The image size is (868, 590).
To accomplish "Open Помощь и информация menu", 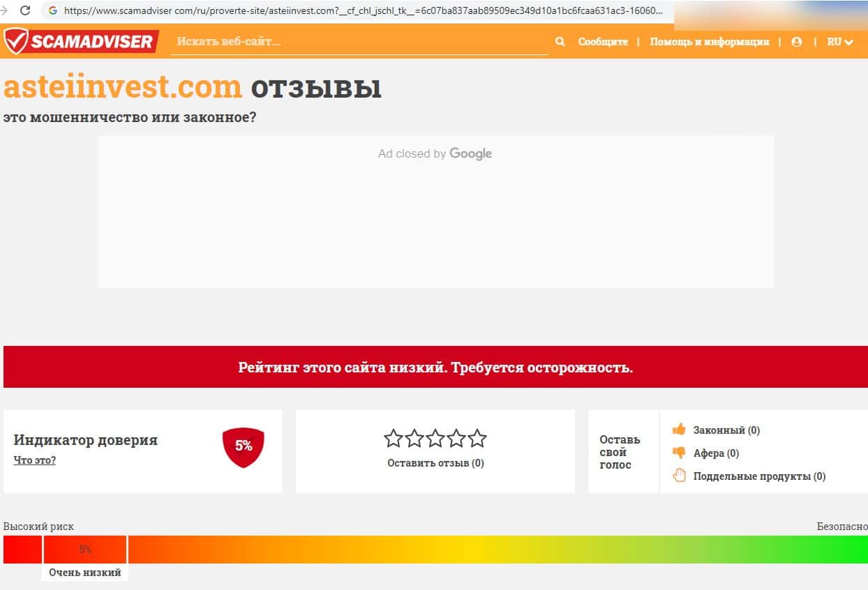I will pos(710,42).
